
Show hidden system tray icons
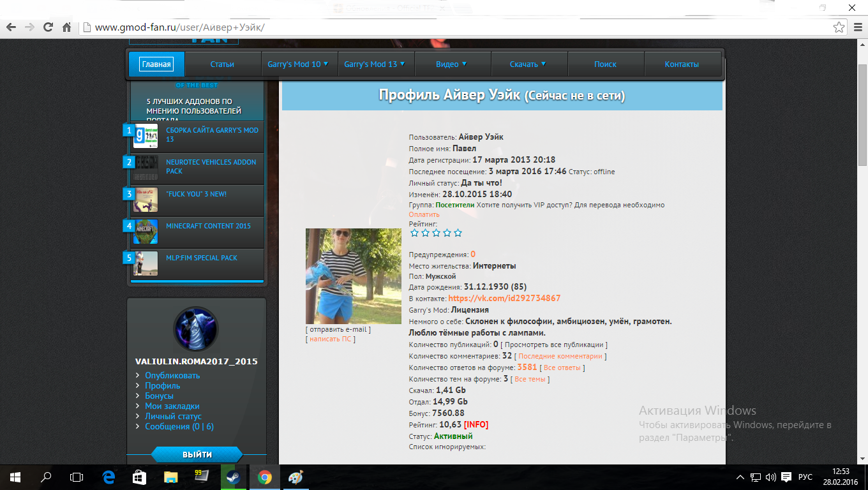click(740, 477)
